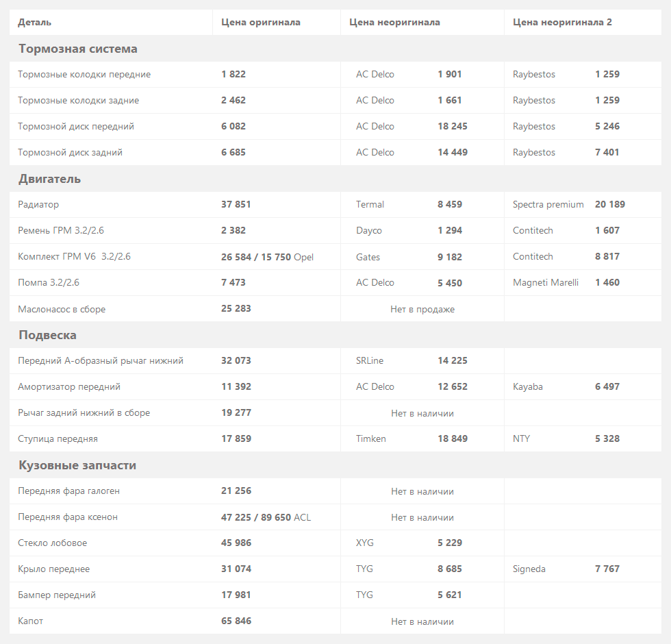Click AC Delco price '14 449'
The image size is (671, 644).
click(453, 152)
